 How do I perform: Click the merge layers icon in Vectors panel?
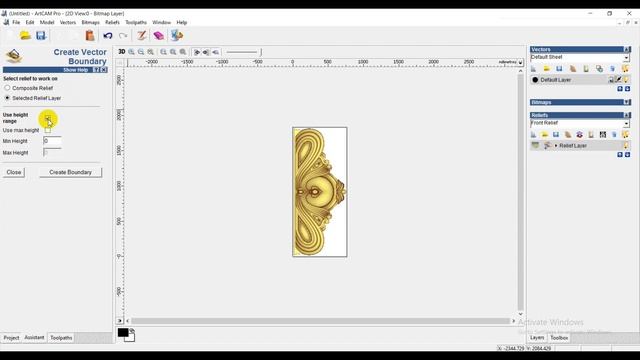point(599,69)
